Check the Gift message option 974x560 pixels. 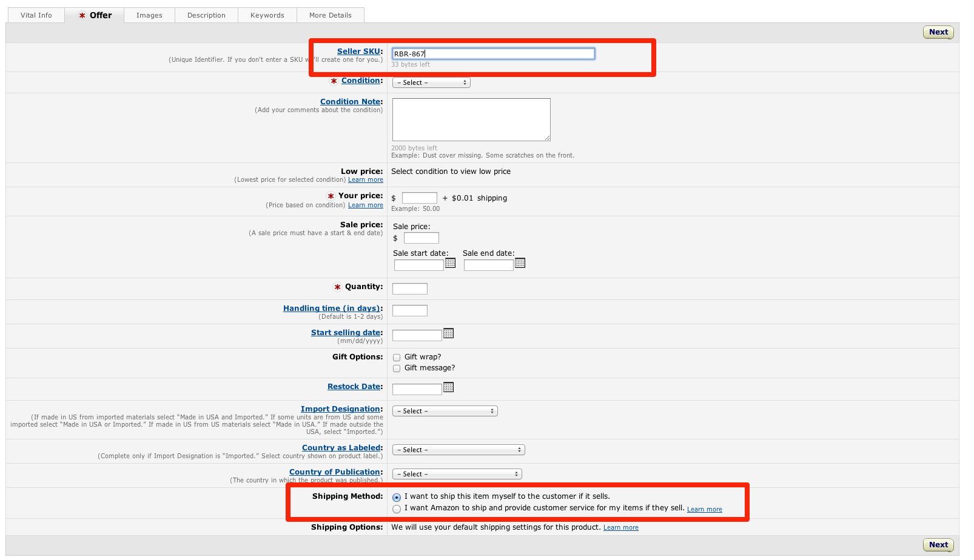coord(397,368)
